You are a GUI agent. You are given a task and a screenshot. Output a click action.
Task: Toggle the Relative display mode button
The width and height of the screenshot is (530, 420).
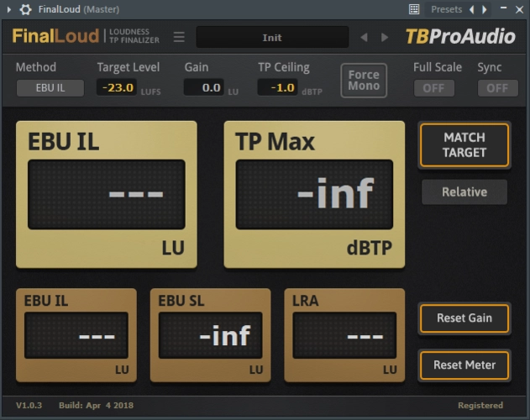coord(464,192)
